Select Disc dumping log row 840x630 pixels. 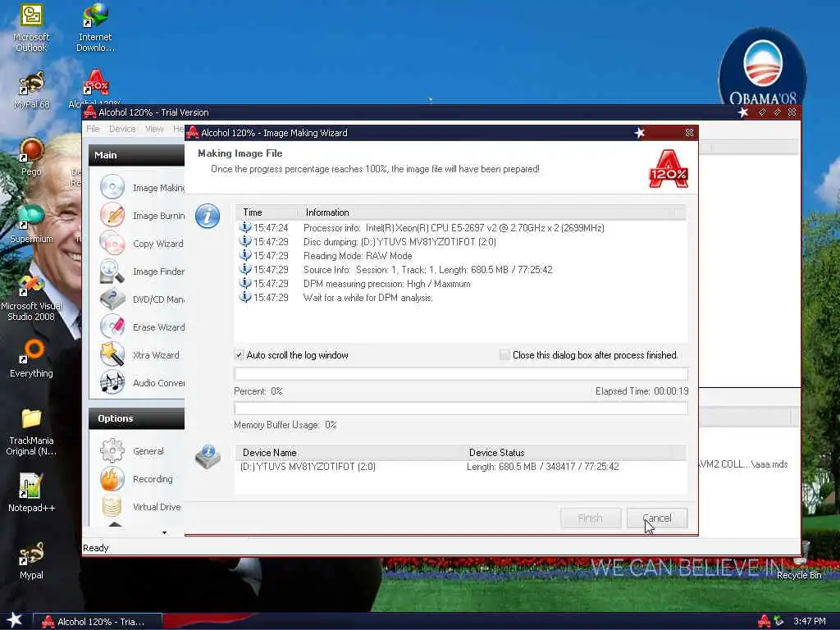click(x=461, y=242)
